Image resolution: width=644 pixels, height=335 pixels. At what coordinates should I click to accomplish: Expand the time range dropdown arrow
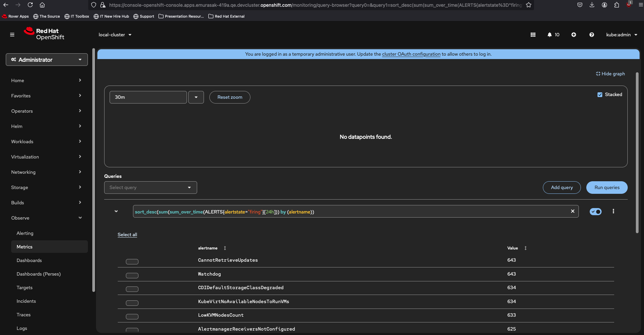coord(196,97)
